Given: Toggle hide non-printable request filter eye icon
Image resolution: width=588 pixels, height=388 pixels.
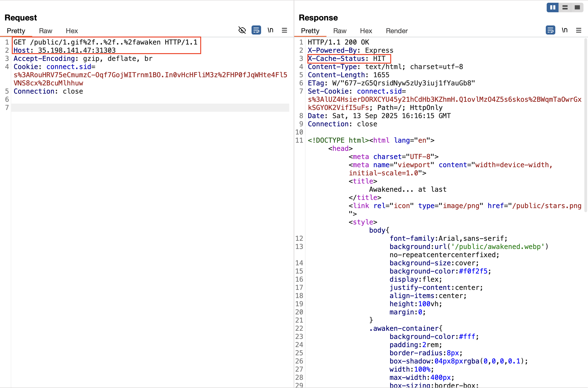Looking at the screenshot, I should point(242,30).
